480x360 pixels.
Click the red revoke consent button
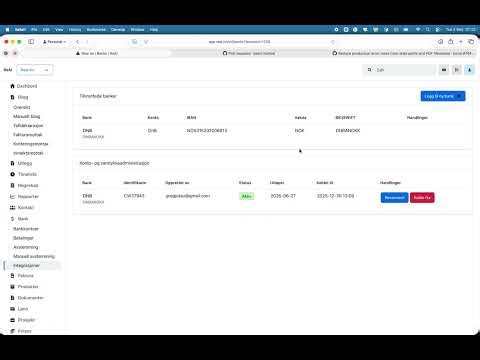(x=422, y=197)
